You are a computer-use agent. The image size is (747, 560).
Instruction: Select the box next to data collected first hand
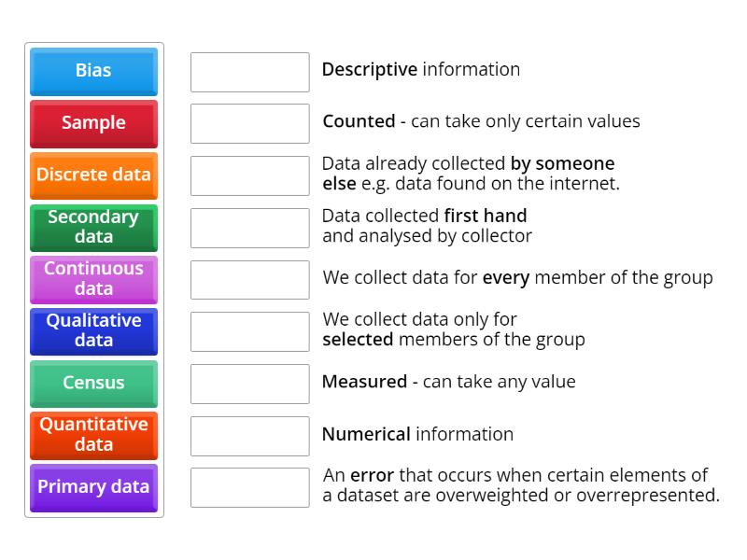click(249, 227)
